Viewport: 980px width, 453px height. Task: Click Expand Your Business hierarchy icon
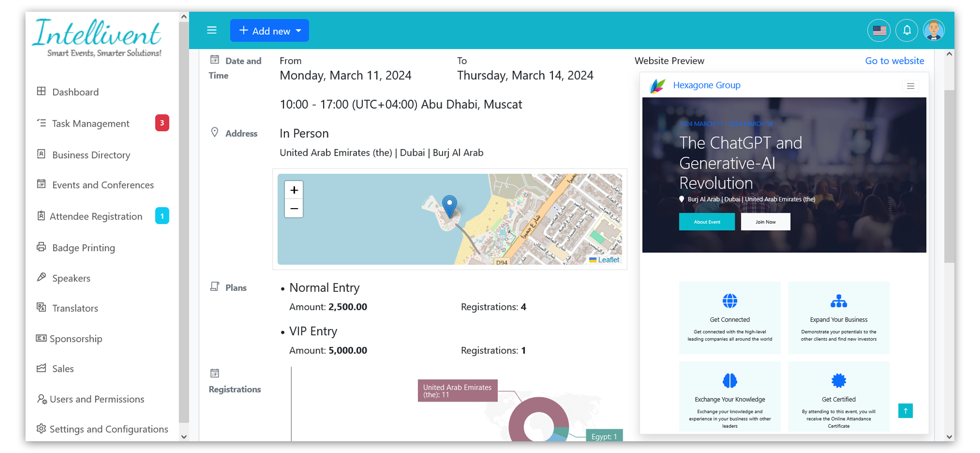[839, 301]
